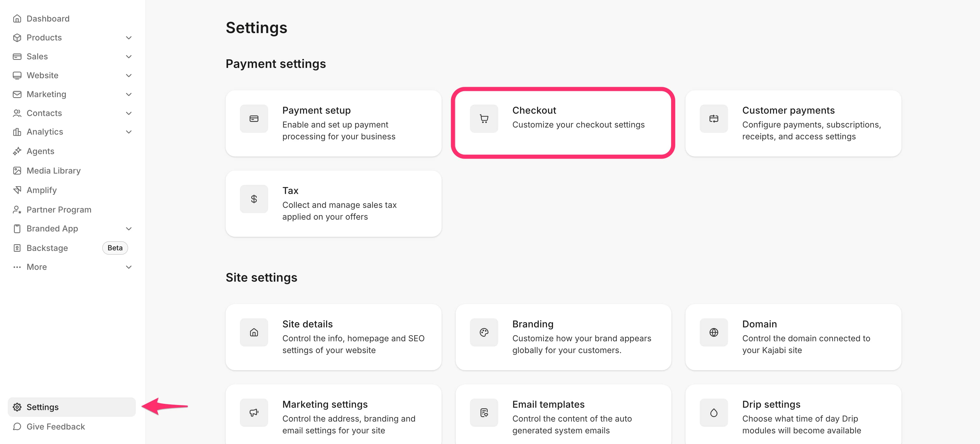Click 'Collect and manage sales tax' text
Screen dimensions: 980x444
(339, 205)
